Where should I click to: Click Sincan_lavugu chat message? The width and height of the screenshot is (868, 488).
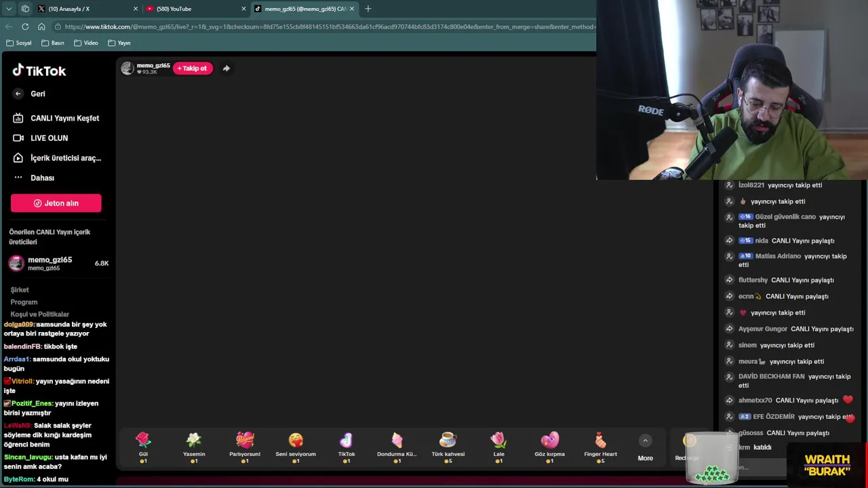[x=57, y=462]
